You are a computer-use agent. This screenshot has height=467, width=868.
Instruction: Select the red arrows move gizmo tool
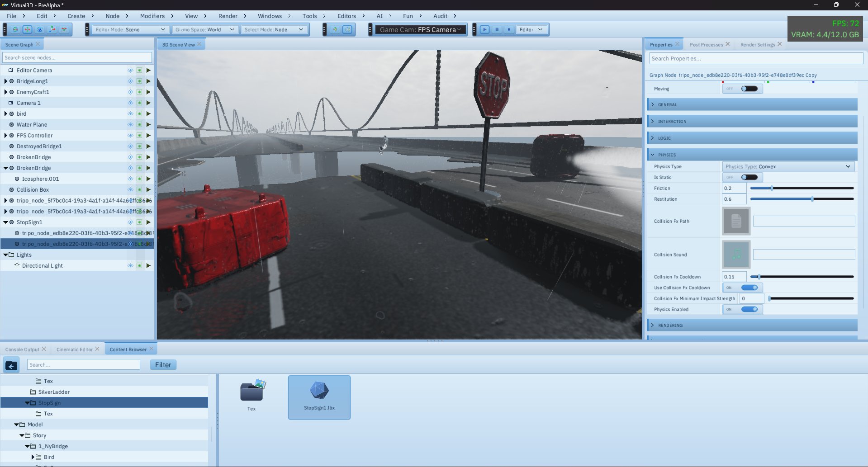[28, 29]
